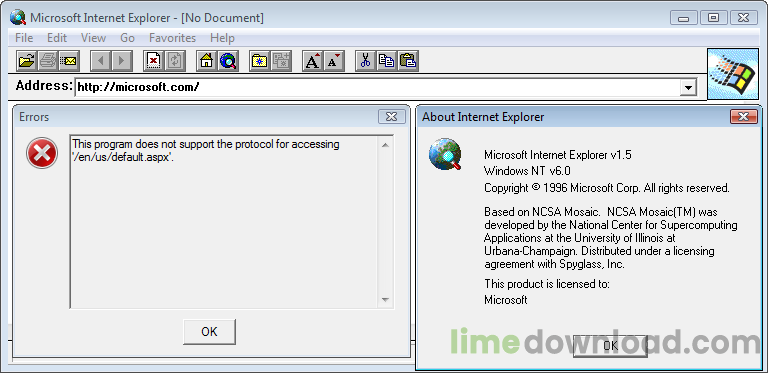This screenshot has height=373, width=768.
Task: Click the Paste clipboard icon
Action: point(408,61)
